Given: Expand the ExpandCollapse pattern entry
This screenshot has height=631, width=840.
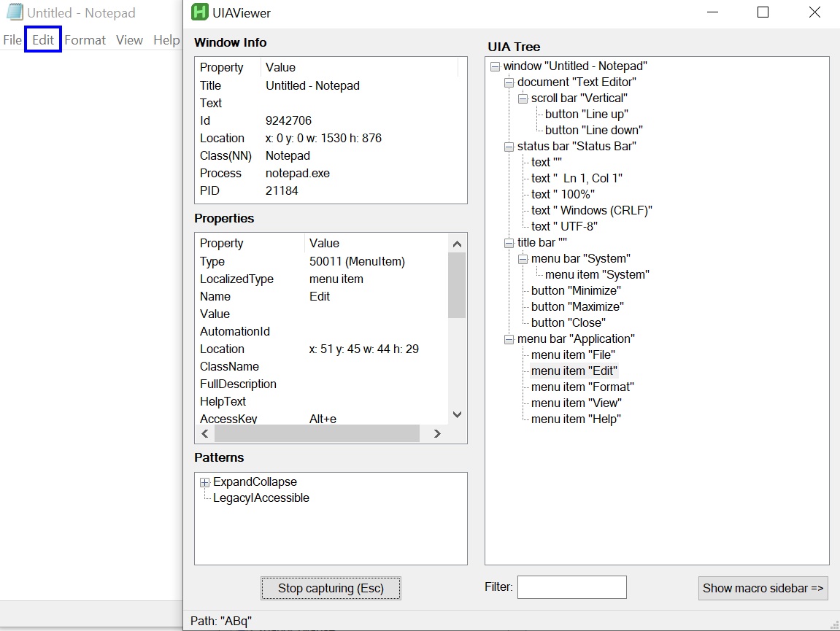Looking at the screenshot, I should click(204, 482).
